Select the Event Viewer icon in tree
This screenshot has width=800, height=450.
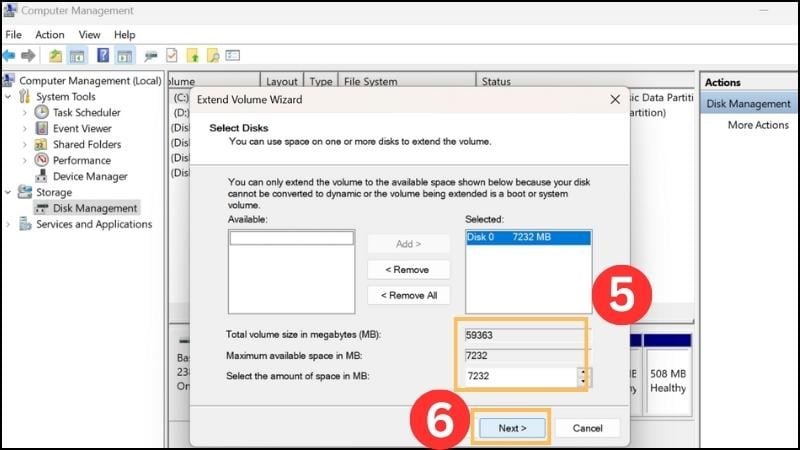(x=42, y=129)
